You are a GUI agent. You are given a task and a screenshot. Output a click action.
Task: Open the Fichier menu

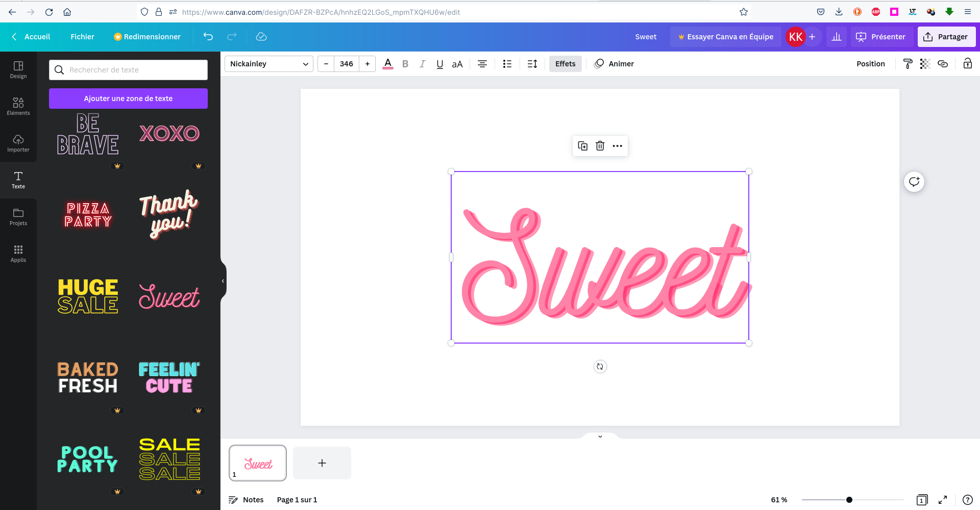[82, 37]
